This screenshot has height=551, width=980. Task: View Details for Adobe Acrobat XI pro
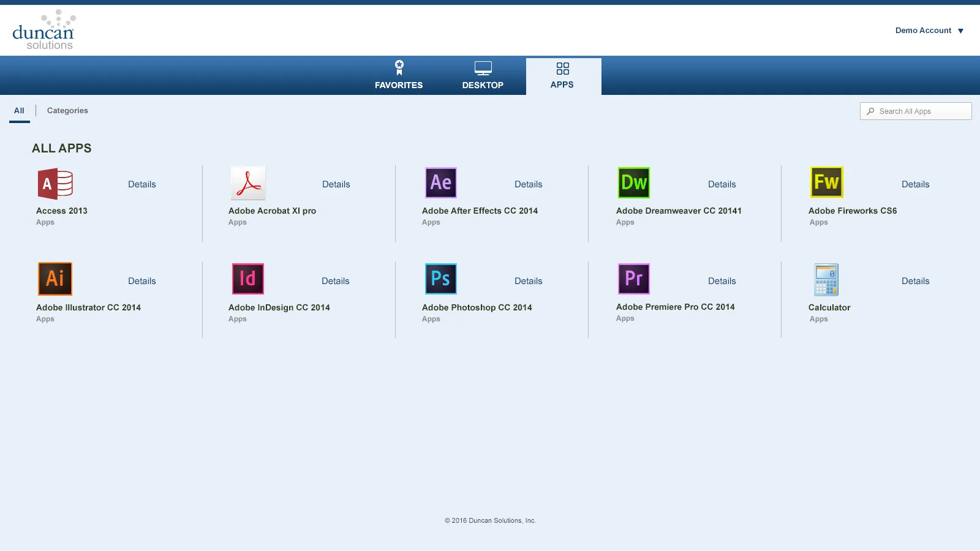336,184
